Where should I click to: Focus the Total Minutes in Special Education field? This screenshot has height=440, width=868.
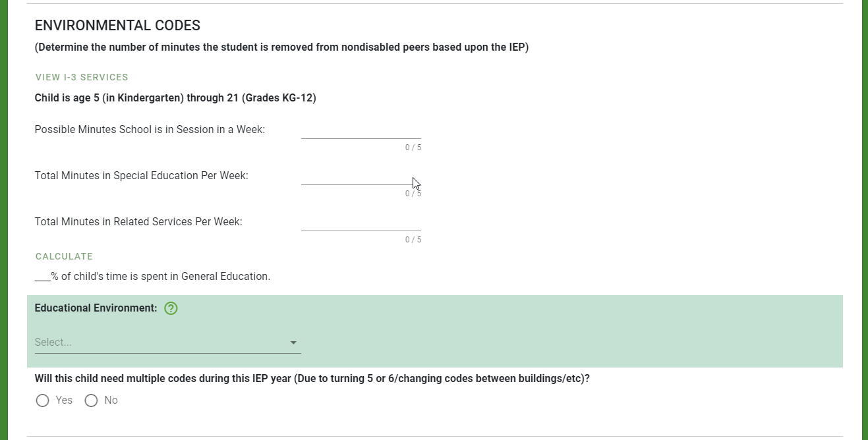[x=361, y=176]
